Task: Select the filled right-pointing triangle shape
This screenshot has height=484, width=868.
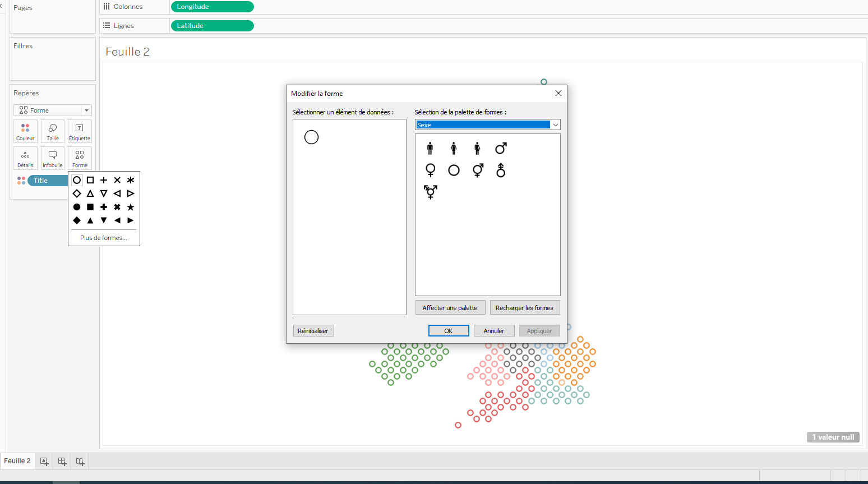Action: point(131,220)
